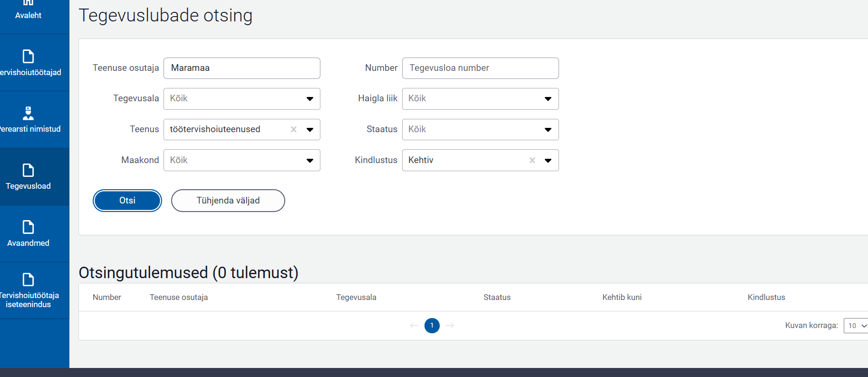This screenshot has height=377, width=868.
Task: Click the next page arrow
Action: coord(450,326)
